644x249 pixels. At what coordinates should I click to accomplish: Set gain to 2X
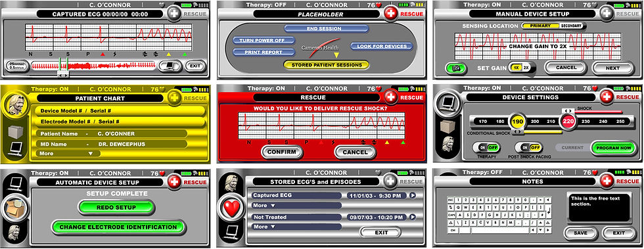526,68
